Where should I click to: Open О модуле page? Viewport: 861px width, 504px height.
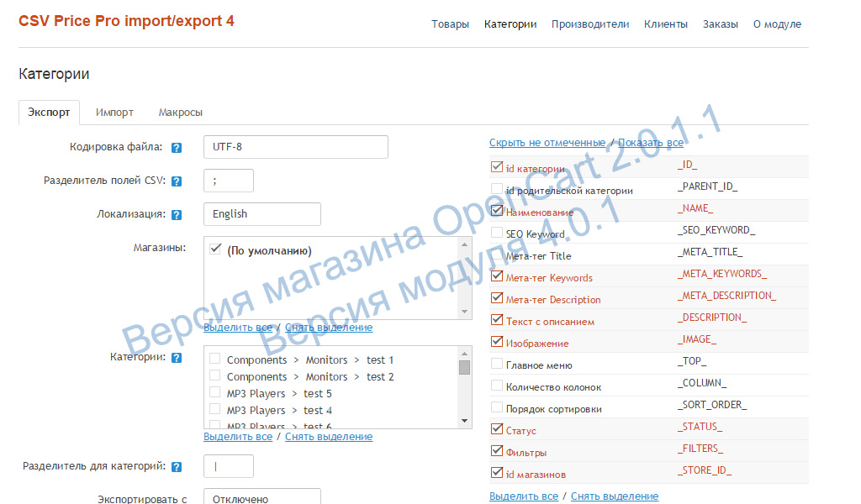click(x=777, y=24)
